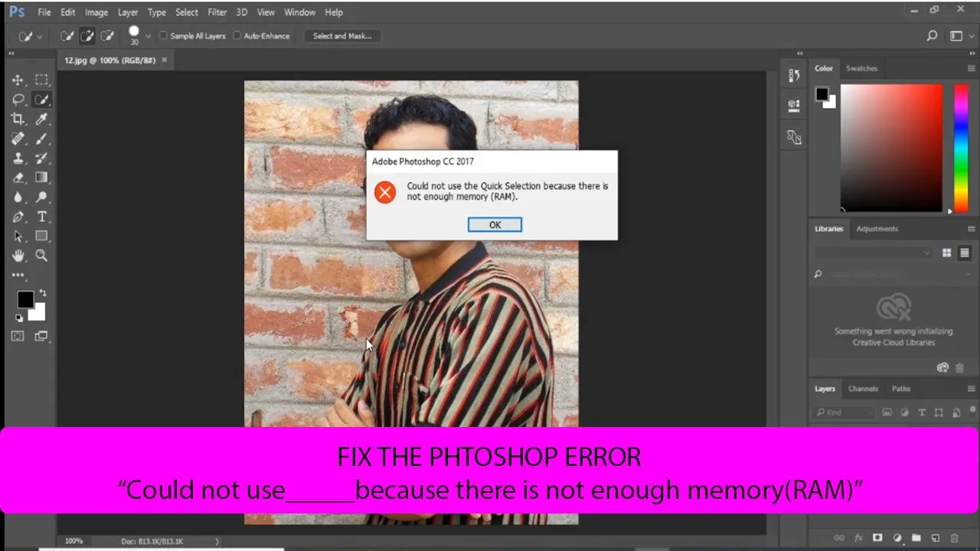This screenshot has height=551, width=980.
Task: Switch to the Paths tab
Action: coord(901,389)
